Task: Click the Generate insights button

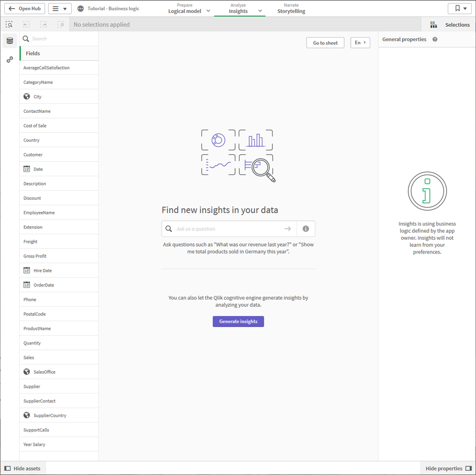Action: point(238,321)
